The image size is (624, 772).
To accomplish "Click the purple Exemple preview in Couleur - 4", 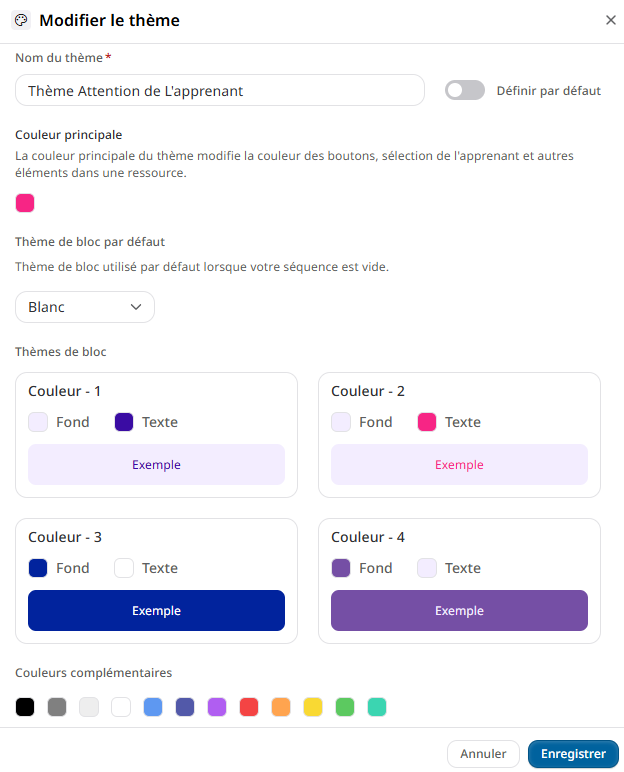I will [x=459, y=610].
